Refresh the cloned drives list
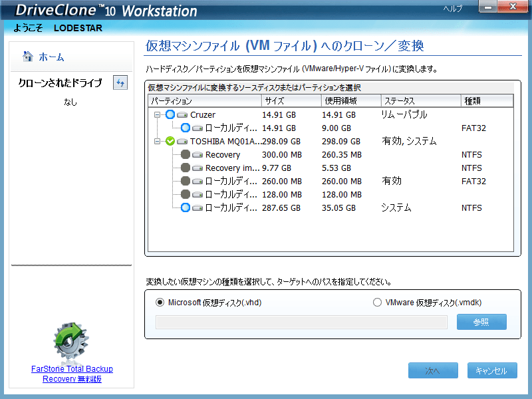Viewport: 532px width, 399px height. [x=120, y=82]
